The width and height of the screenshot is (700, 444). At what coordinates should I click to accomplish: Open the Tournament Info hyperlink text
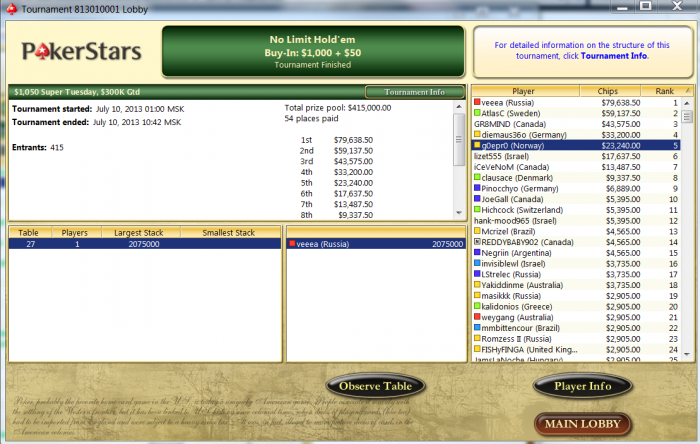coord(614,56)
